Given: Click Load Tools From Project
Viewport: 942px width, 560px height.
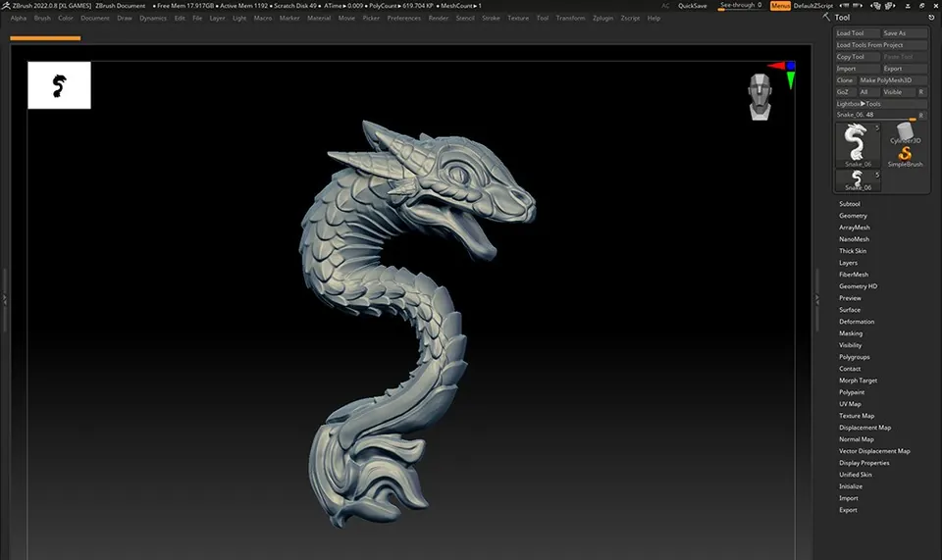Looking at the screenshot, I should click(881, 45).
